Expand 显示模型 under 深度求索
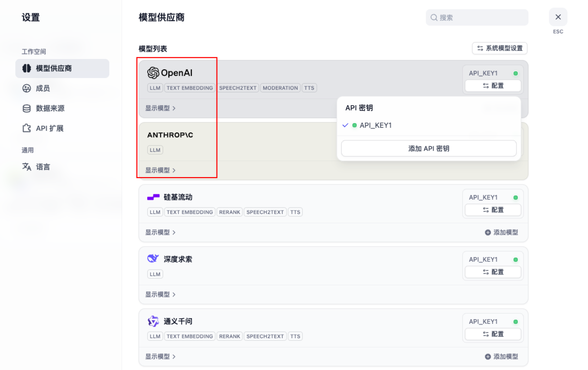 (161, 295)
